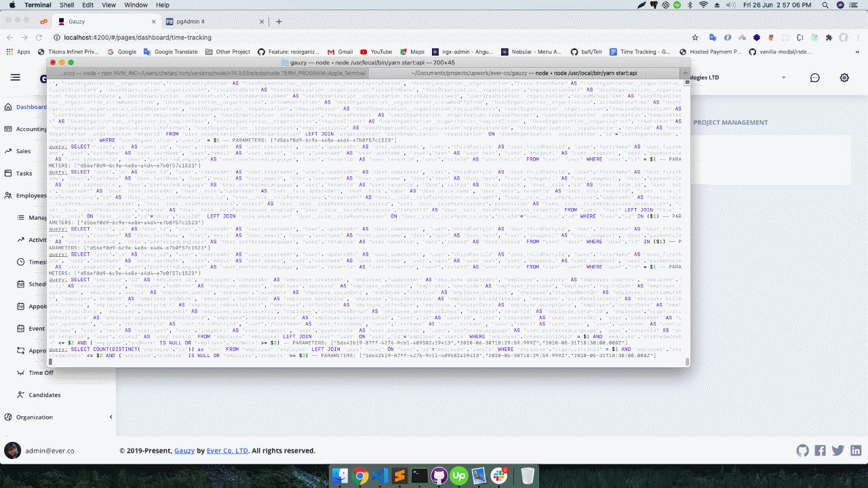Open the settings gear in Gauzy header
The width and height of the screenshot is (868, 488).
point(844,78)
